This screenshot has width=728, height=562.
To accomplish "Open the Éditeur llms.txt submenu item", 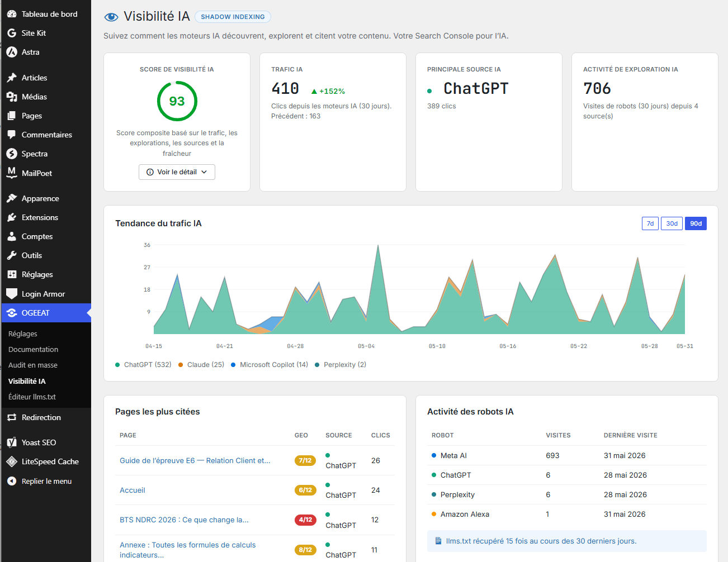I will click(32, 397).
